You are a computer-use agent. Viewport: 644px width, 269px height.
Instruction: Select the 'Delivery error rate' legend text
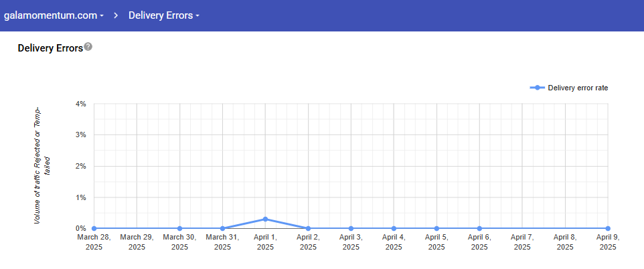(x=577, y=88)
